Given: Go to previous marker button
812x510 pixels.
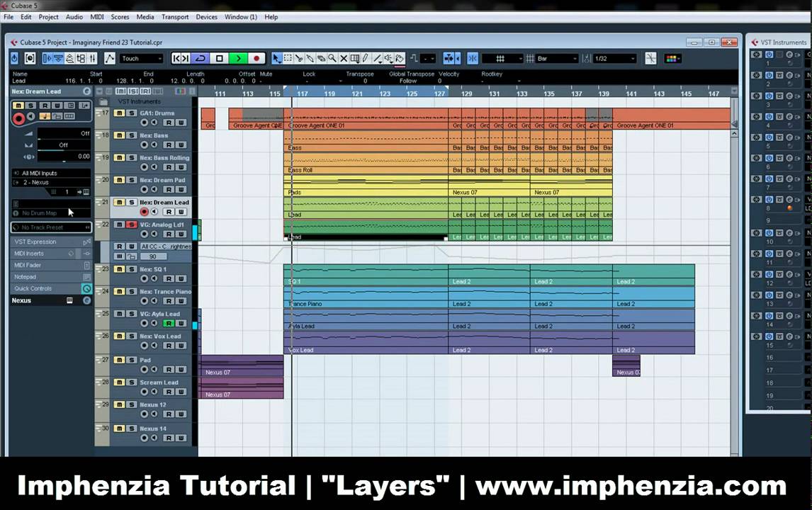Looking at the screenshot, I should point(176,59).
